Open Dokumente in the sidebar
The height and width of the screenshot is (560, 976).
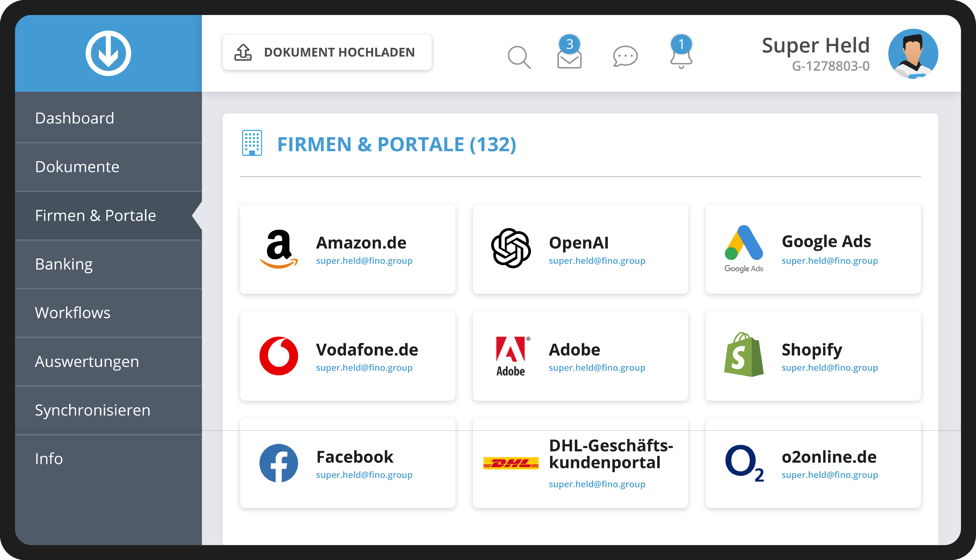108,167
